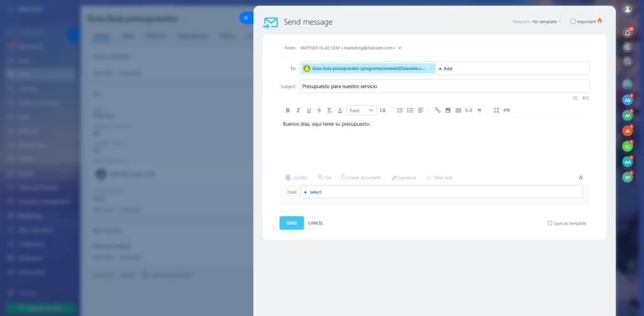Insert a hyperlink into the message

click(438, 110)
